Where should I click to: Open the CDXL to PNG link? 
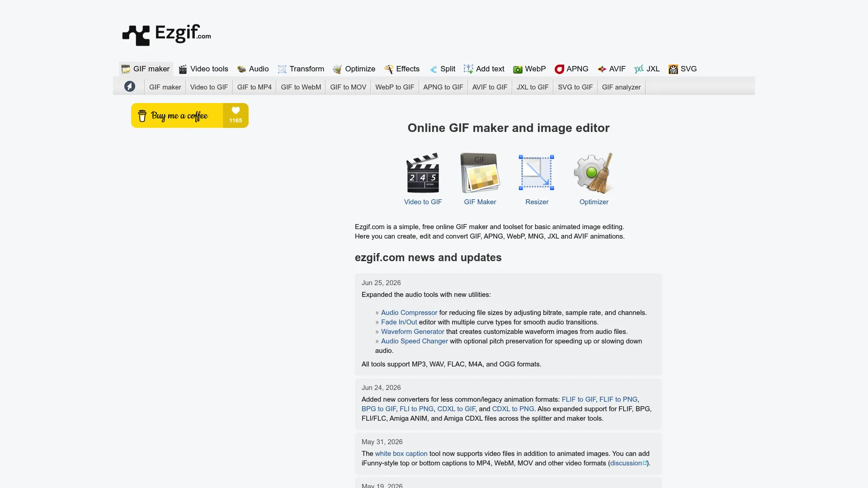click(x=513, y=409)
